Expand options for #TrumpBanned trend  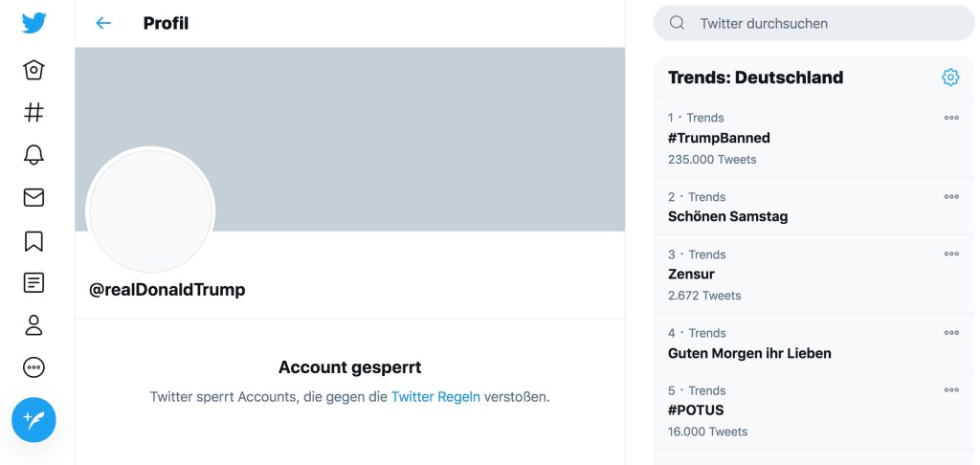[x=951, y=118]
